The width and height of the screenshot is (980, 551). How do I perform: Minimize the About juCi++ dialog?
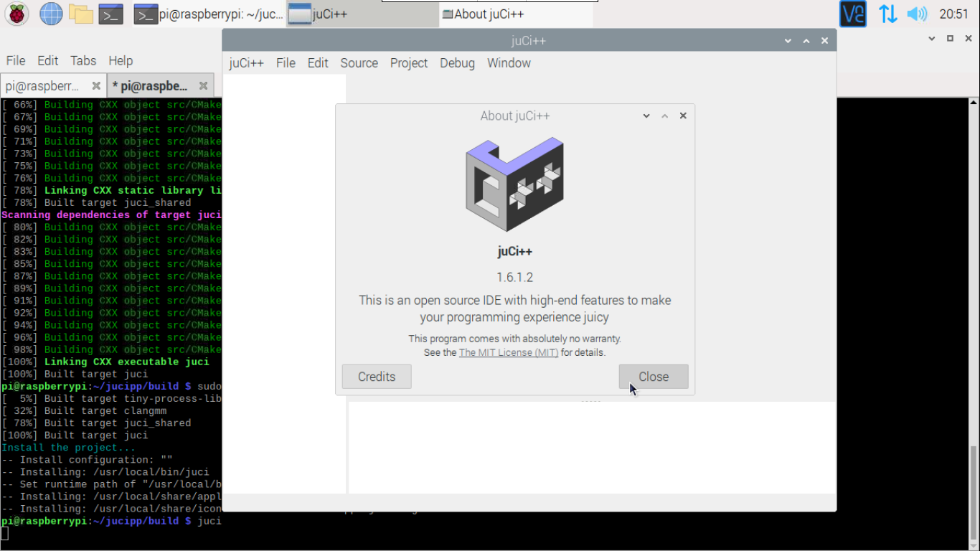pyautogui.click(x=646, y=116)
